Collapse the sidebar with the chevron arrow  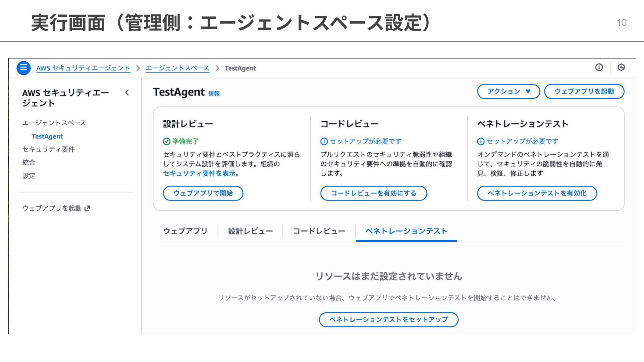point(127,93)
